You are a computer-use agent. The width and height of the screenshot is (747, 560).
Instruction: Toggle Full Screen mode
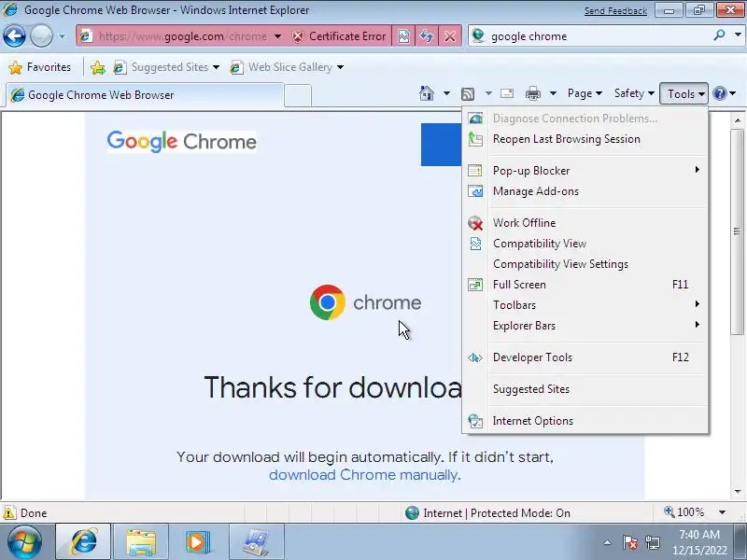(585, 285)
